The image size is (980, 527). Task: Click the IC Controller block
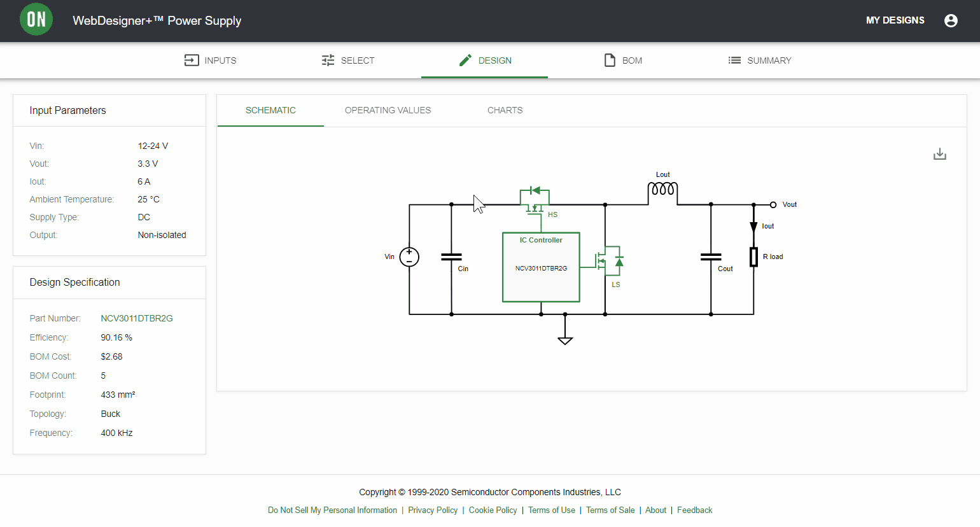(541, 267)
